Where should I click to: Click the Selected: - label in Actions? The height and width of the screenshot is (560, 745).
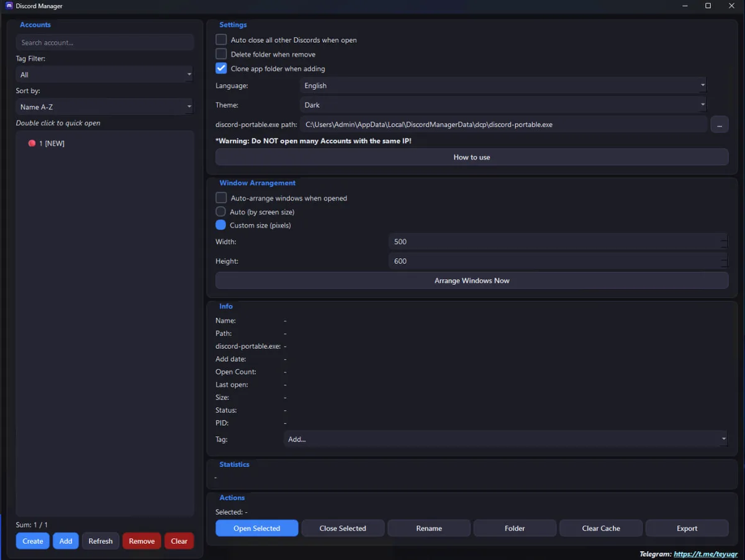[232, 512]
